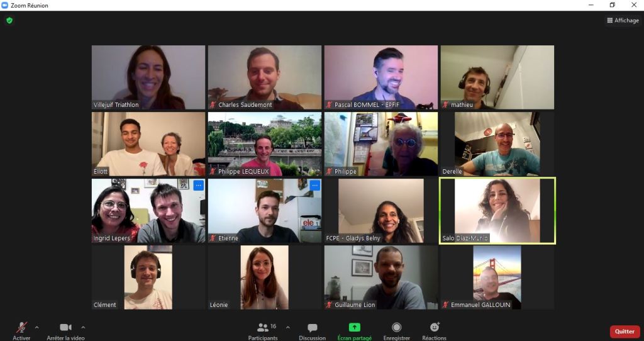The height and width of the screenshot is (341, 644).
Task: Select Philippe LEQUEUX's video tile
Action: pyautogui.click(x=265, y=144)
